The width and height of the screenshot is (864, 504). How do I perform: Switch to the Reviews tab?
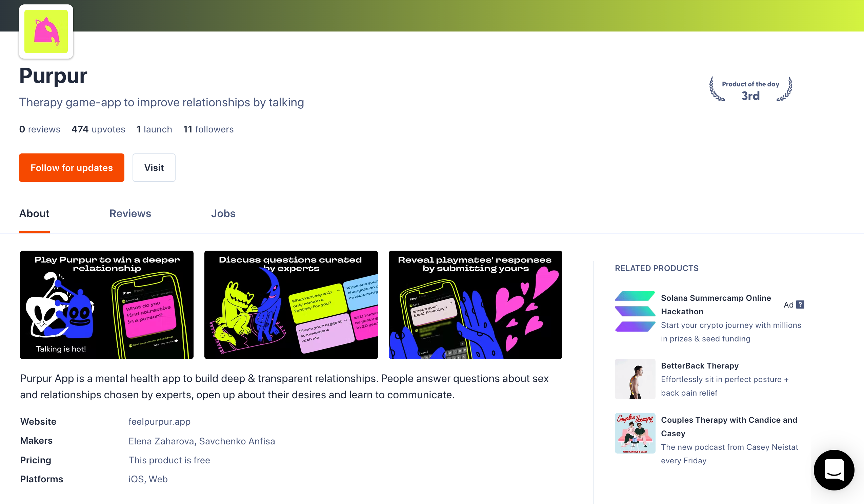coord(130,213)
